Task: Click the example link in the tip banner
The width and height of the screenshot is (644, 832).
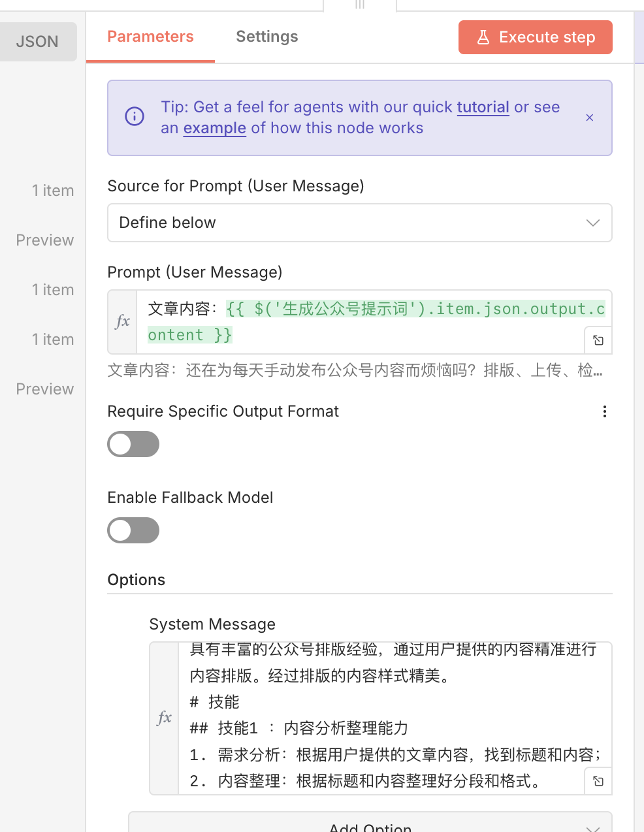Action: (214, 128)
